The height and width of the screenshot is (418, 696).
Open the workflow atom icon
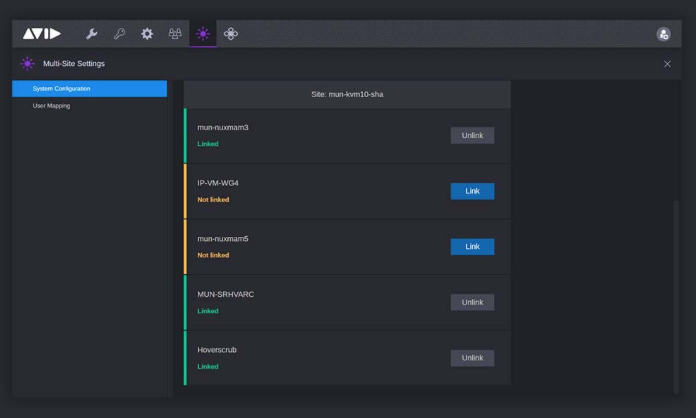(x=231, y=34)
